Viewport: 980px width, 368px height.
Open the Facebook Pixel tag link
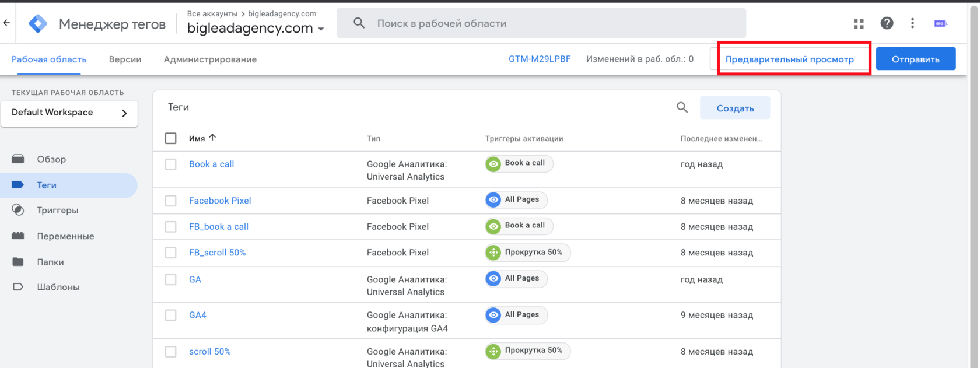tap(220, 201)
